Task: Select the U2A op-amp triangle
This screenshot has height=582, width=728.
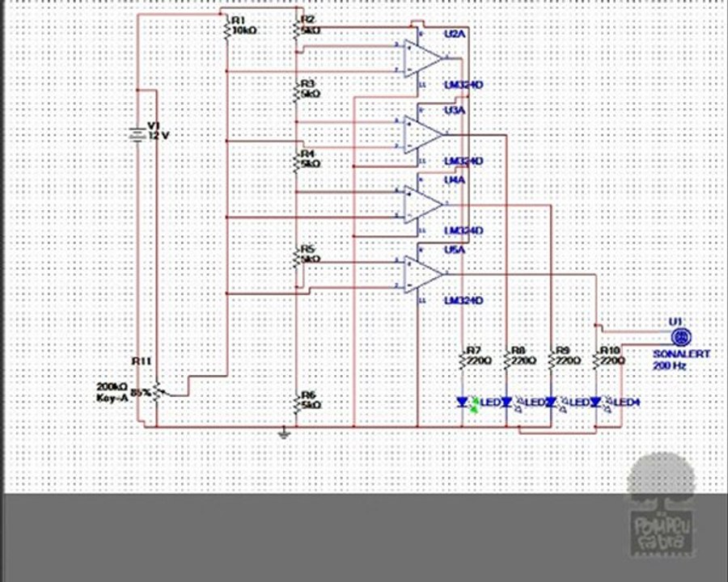Action: tap(422, 58)
